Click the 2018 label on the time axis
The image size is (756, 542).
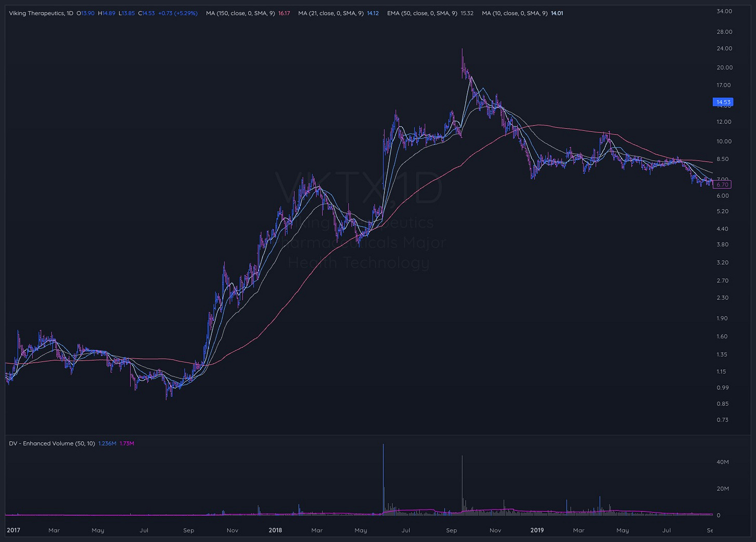pyautogui.click(x=276, y=530)
